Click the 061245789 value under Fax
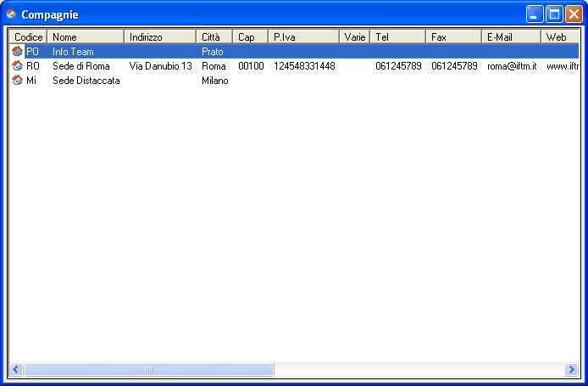 click(x=454, y=66)
